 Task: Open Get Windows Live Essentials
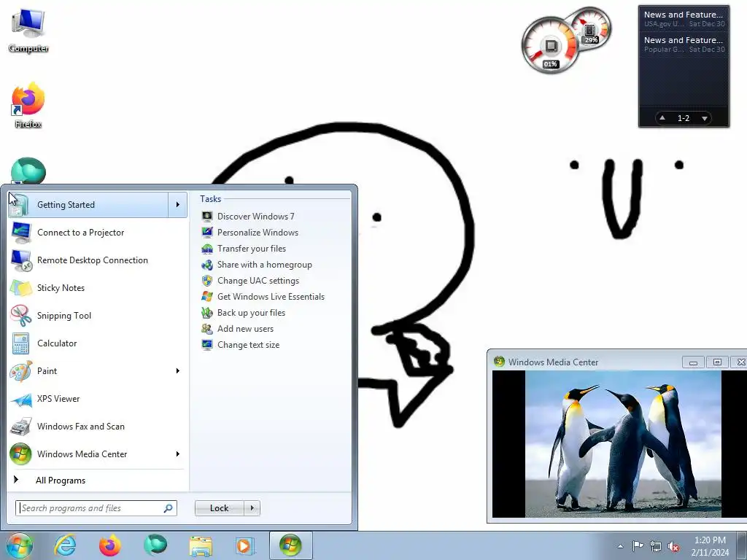pyautogui.click(x=271, y=297)
